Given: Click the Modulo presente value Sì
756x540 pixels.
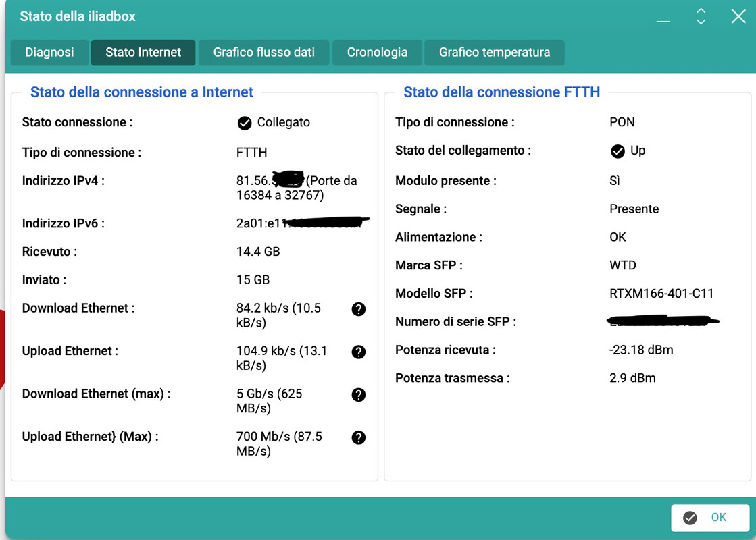Looking at the screenshot, I should coord(615,181).
